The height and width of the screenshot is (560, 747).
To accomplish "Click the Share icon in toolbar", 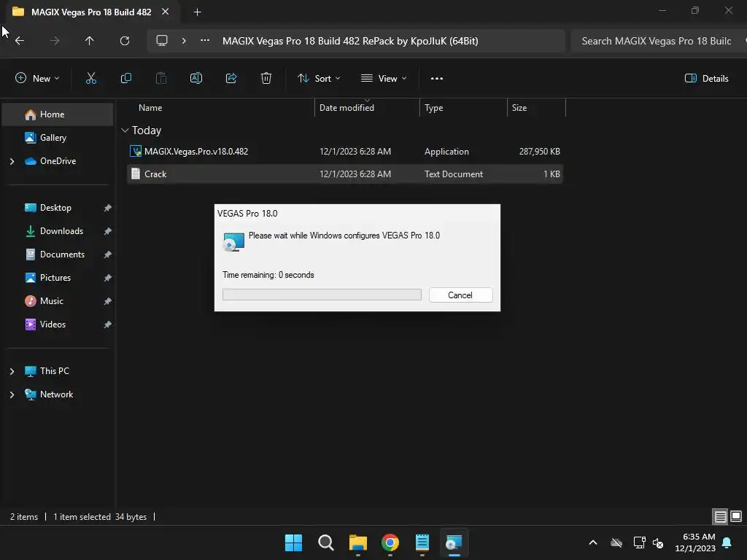I will coord(231,79).
